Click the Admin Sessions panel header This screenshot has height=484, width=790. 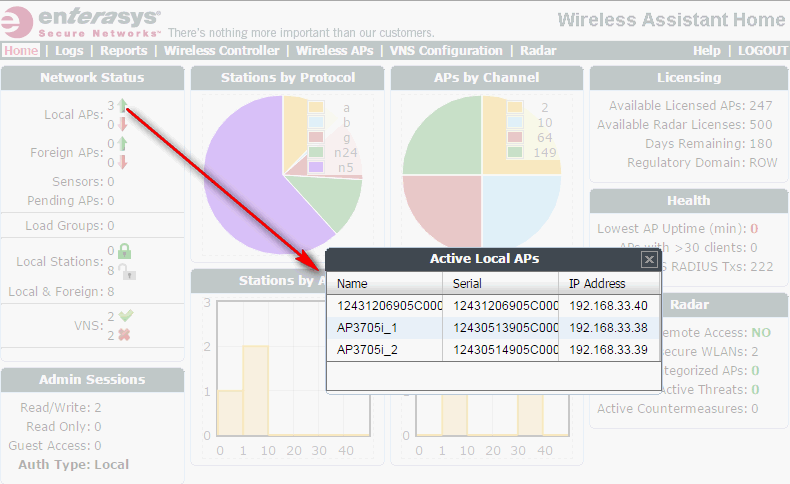click(92, 379)
